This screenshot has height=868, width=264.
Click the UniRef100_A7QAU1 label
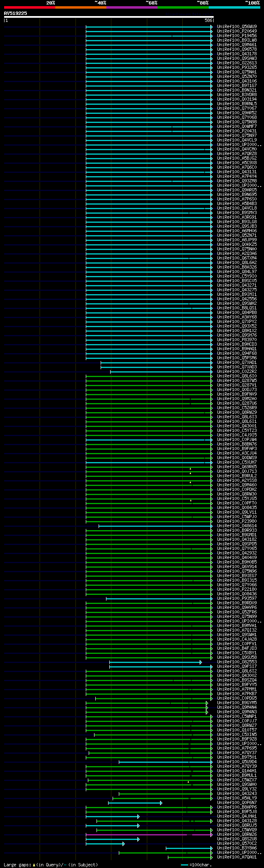point(237,857)
